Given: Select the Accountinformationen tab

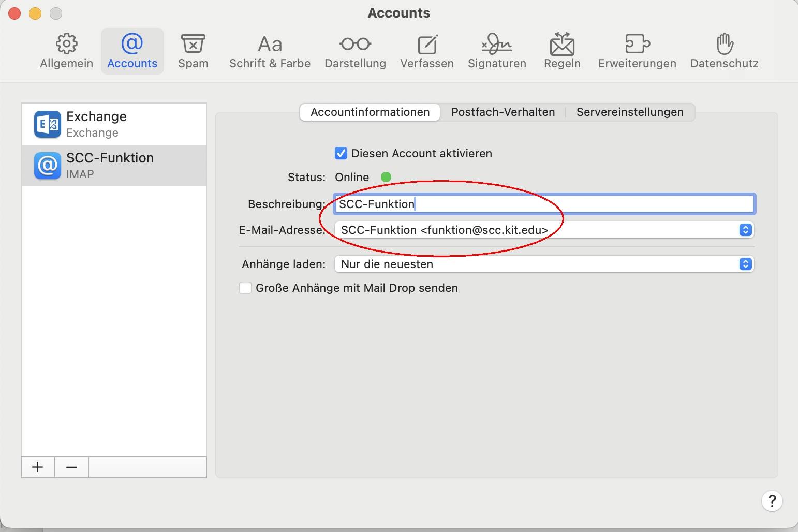Looking at the screenshot, I should (370, 112).
